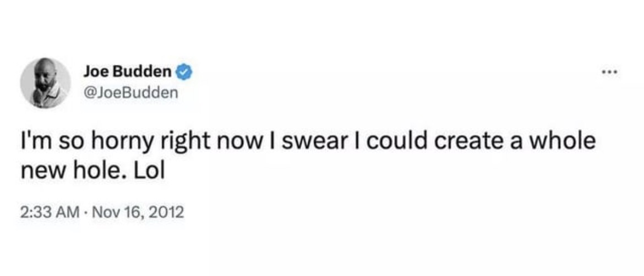644x276 pixels.
Task: Open the @JoeBudden handle link
Action: point(131,92)
